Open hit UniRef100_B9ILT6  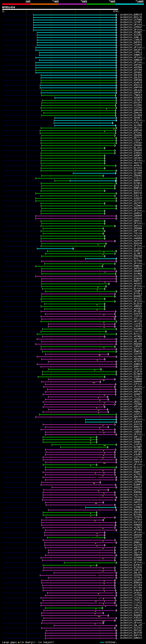[131, 17]
